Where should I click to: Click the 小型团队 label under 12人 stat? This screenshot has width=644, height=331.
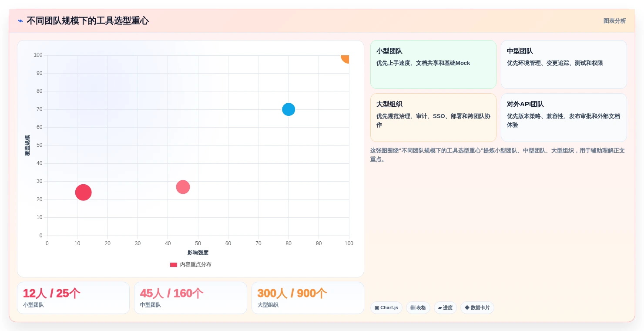(x=34, y=305)
